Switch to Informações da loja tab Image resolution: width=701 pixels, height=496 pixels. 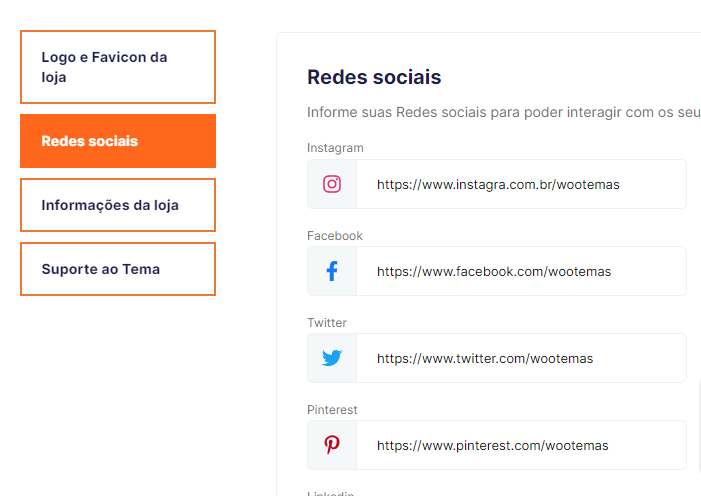118,205
